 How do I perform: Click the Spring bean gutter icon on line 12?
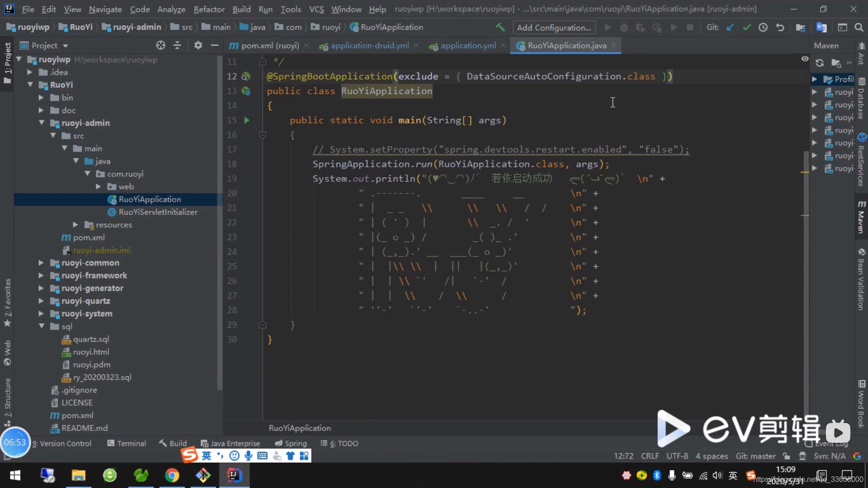coord(246,76)
